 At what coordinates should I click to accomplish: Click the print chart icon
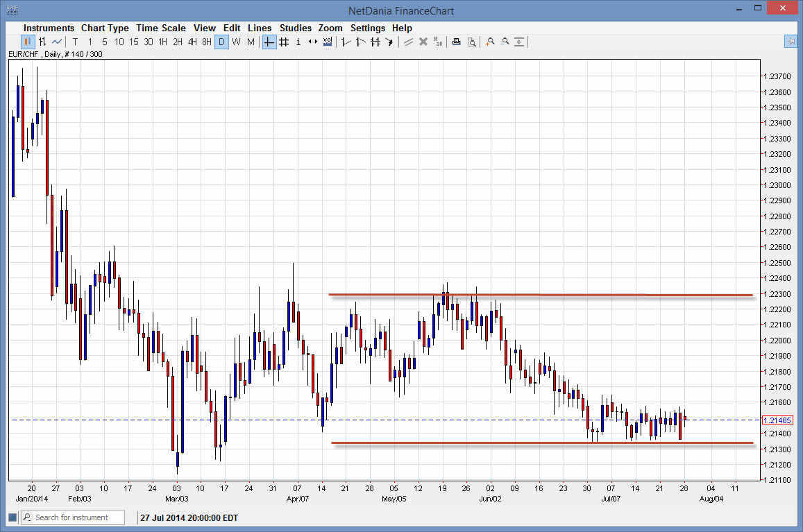tap(456, 42)
